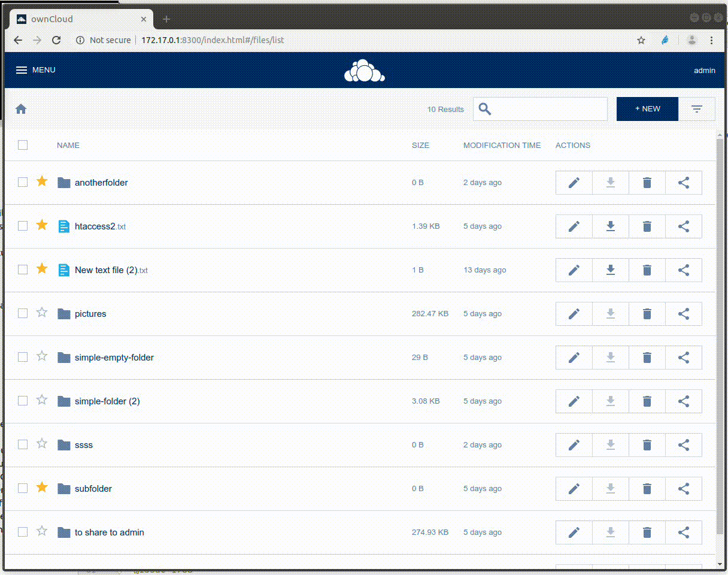This screenshot has height=575, width=728.
Task: Sort by SIZE column header
Action: pos(420,145)
